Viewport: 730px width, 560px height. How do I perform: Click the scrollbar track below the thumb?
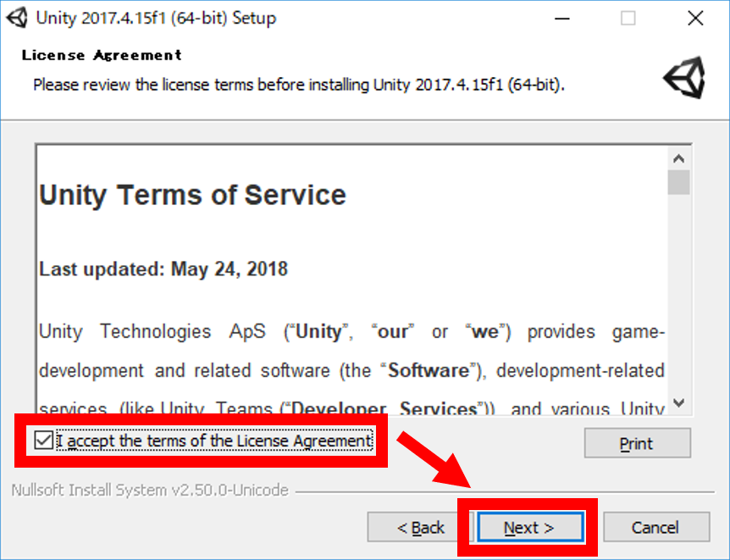click(x=678, y=297)
